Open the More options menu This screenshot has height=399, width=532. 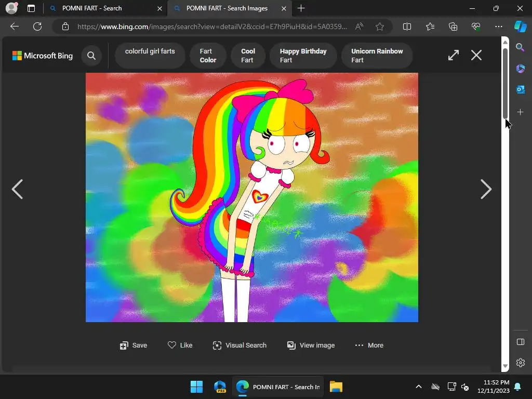(369, 345)
